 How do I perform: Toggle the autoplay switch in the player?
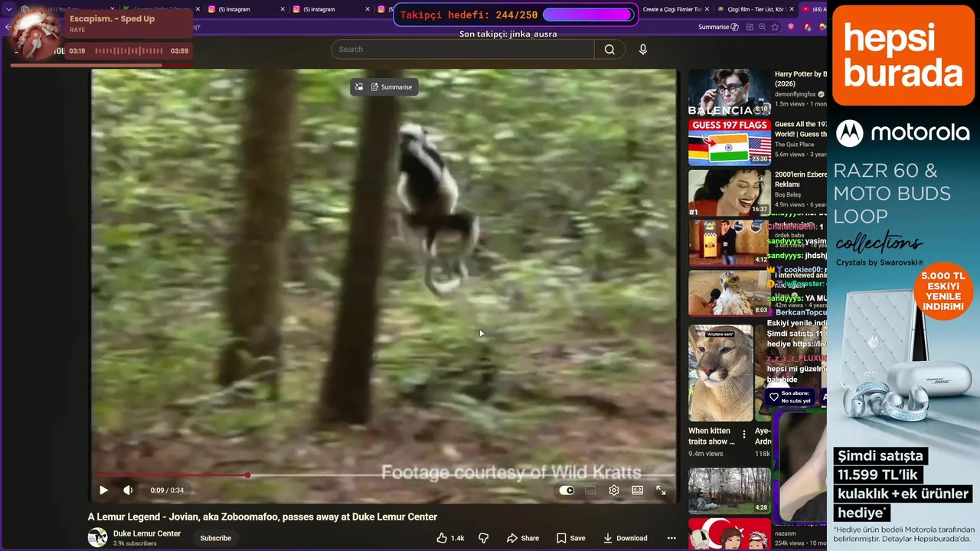point(567,491)
